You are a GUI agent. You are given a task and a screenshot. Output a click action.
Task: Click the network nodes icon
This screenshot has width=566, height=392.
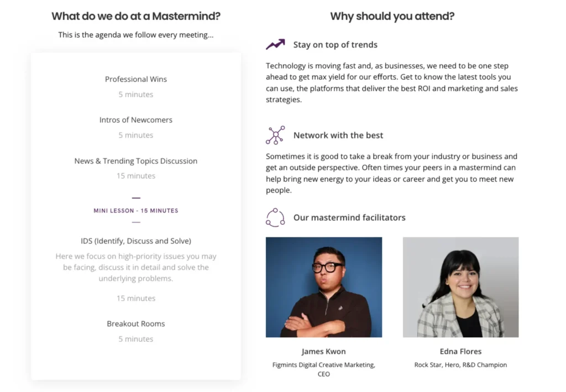pos(275,135)
